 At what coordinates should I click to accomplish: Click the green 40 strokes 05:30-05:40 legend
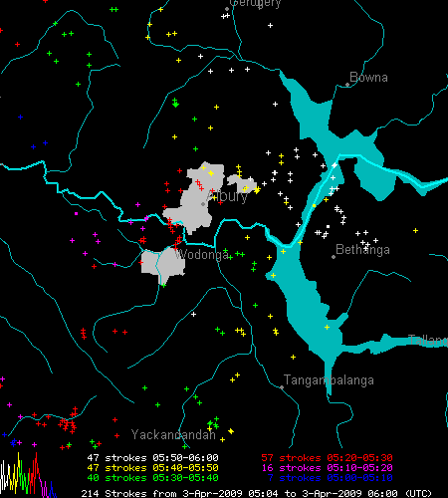tap(152, 478)
